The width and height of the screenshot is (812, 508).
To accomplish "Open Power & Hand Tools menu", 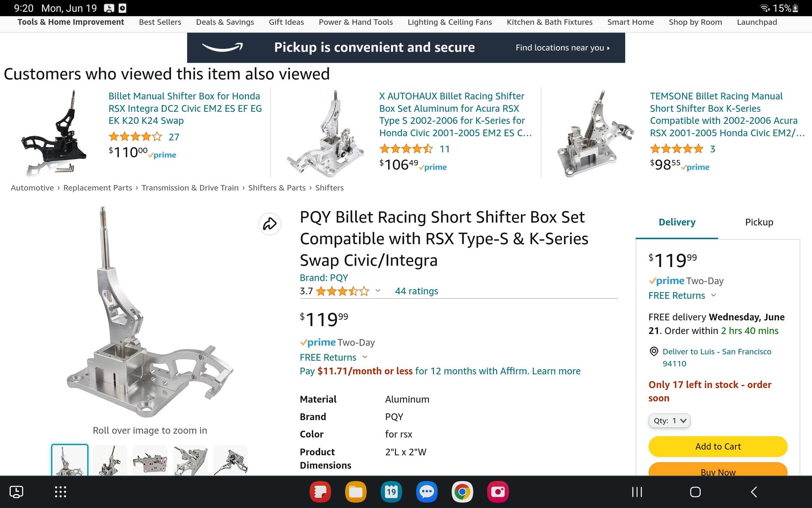I will (x=356, y=22).
